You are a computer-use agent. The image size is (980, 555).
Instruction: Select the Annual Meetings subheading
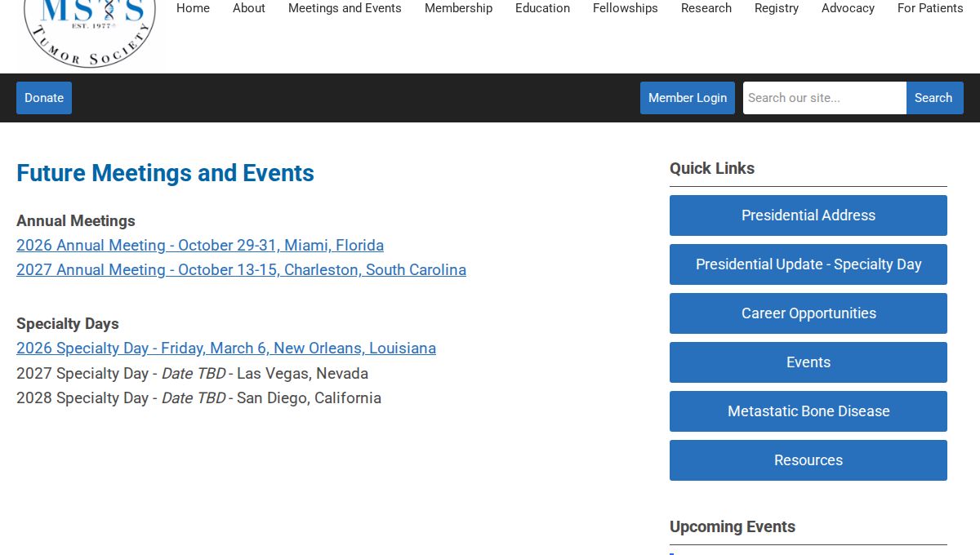[x=76, y=221]
